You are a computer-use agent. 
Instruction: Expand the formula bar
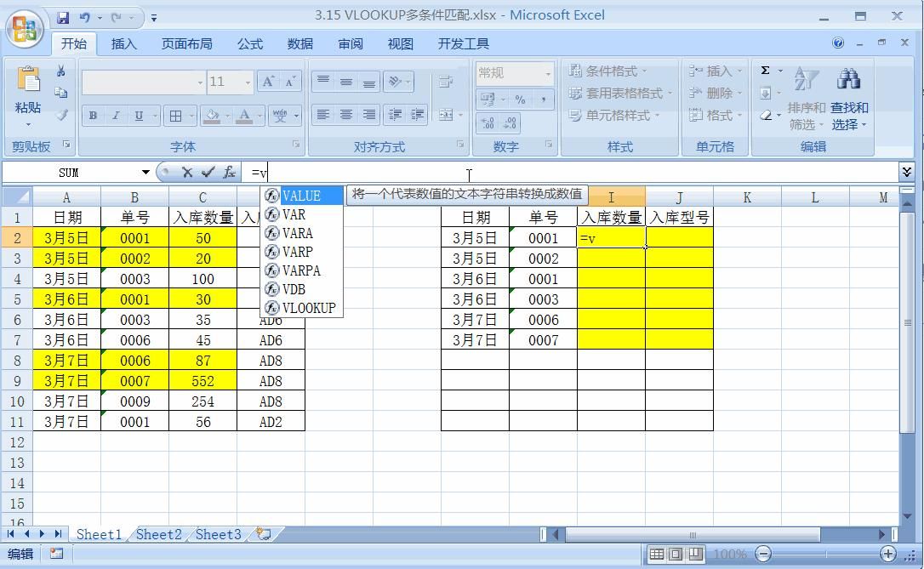[907, 172]
